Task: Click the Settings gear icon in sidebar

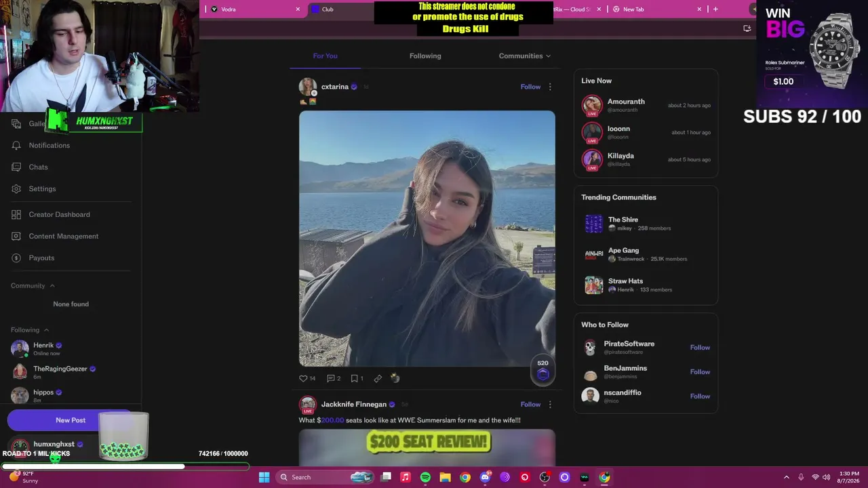Action: click(16, 188)
